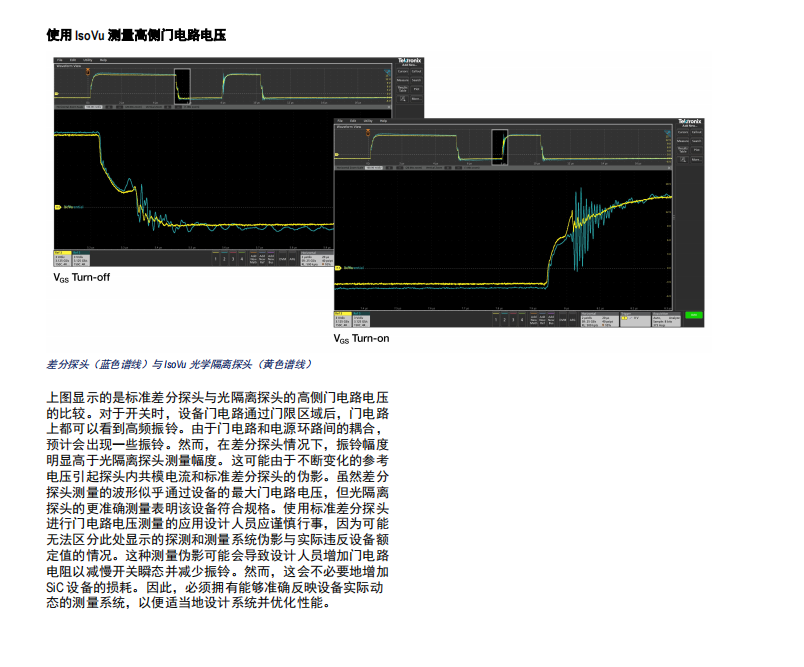Image resolution: width=804 pixels, height=667 pixels.
Task: Open Results Table in the Turn-on scope
Action: (683, 150)
